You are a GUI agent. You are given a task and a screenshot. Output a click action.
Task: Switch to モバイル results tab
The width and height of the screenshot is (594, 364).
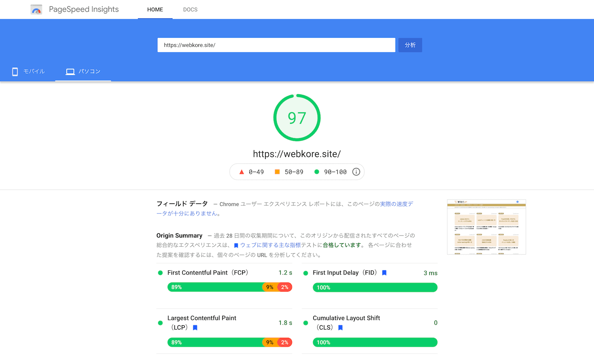click(x=28, y=72)
